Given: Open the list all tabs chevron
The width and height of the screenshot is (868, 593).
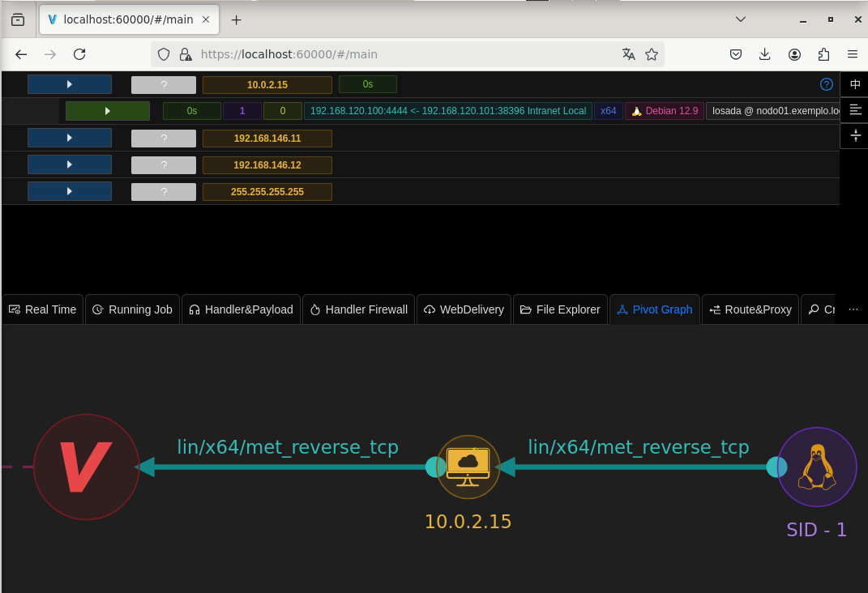Looking at the screenshot, I should 740,19.
